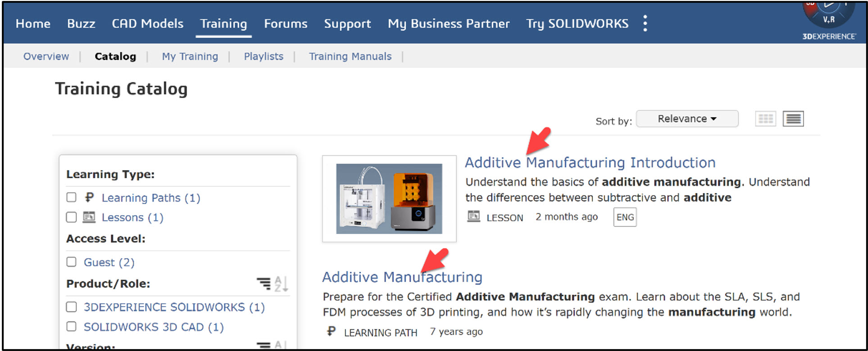Click the Learning Paths filter icon

click(x=89, y=198)
